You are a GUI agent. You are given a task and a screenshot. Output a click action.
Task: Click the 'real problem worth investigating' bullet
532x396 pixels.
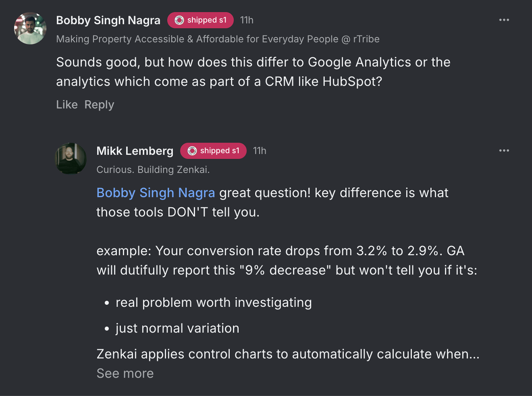(213, 303)
